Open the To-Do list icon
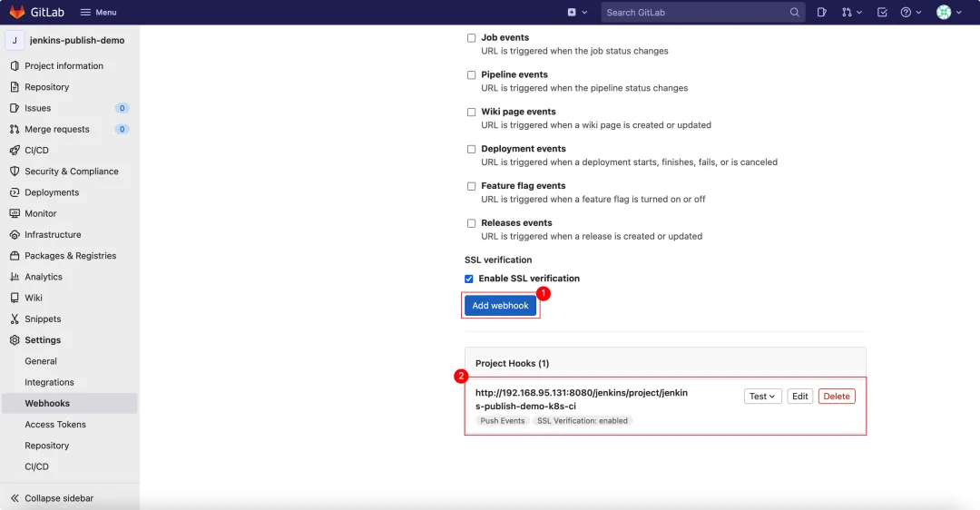This screenshot has height=510, width=980. point(882,12)
